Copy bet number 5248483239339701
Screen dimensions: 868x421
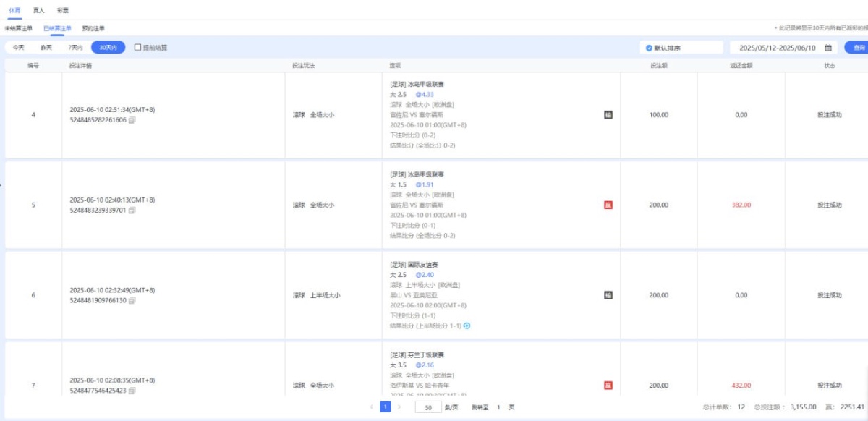pyautogui.click(x=132, y=210)
